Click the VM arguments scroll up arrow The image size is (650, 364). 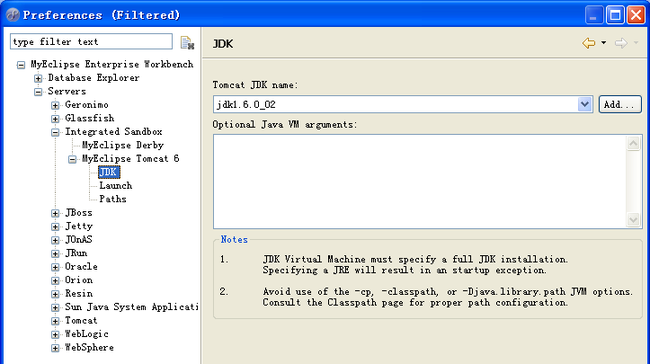click(x=633, y=143)
